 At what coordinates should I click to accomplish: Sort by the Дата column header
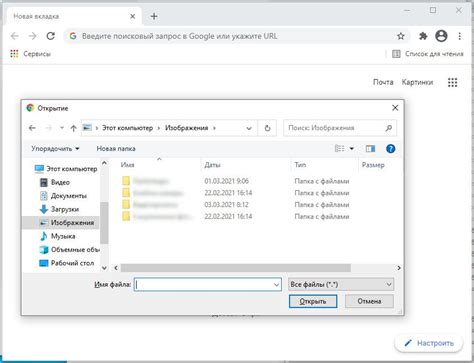tap(246, 165)
